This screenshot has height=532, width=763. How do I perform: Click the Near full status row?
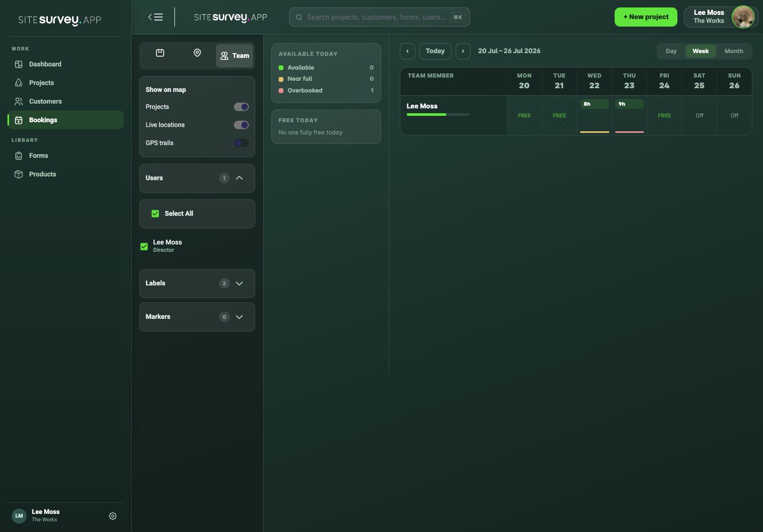point(326,79)
